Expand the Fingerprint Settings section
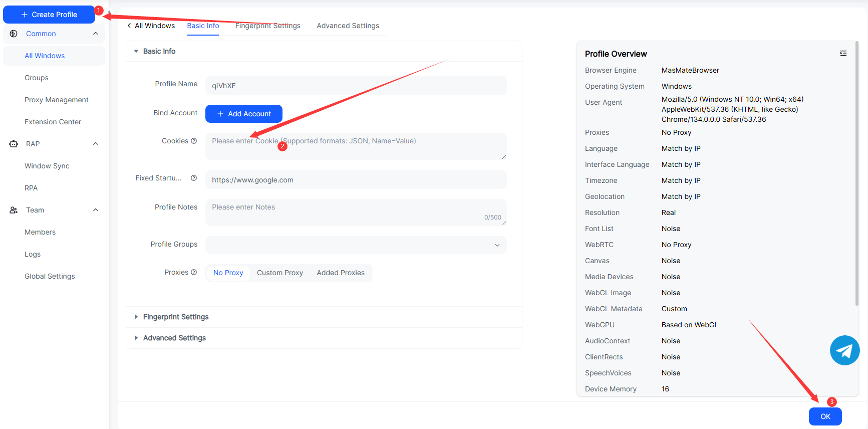 [x=175, y=317]
